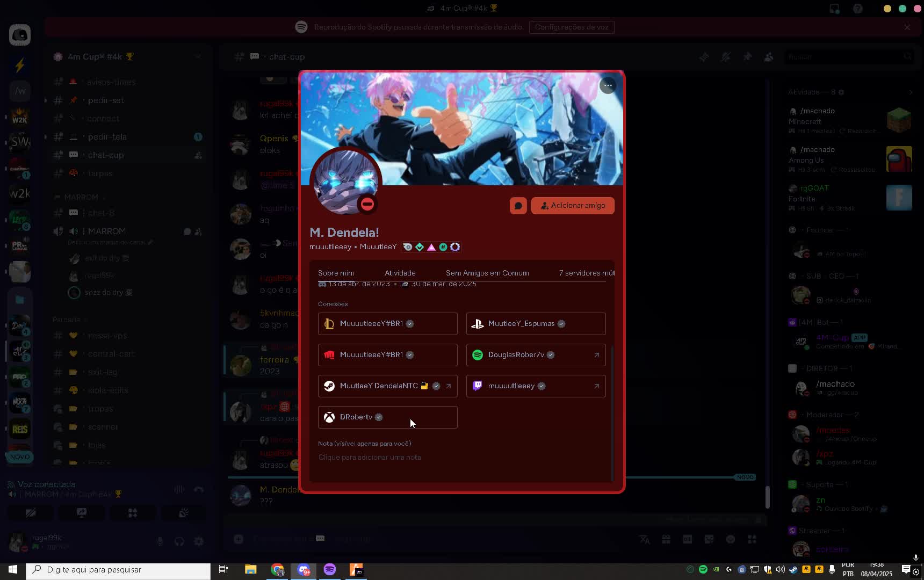
Task: Switch to the Atividade tab
Action: click(400, 273)
